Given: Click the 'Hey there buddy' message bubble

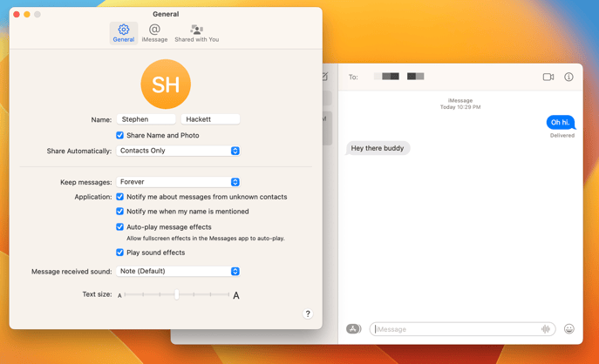Looking at the screenshot, I should 378,148.
